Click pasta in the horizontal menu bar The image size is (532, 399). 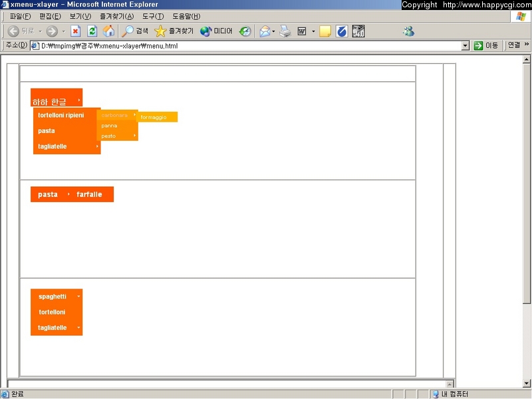48,194
